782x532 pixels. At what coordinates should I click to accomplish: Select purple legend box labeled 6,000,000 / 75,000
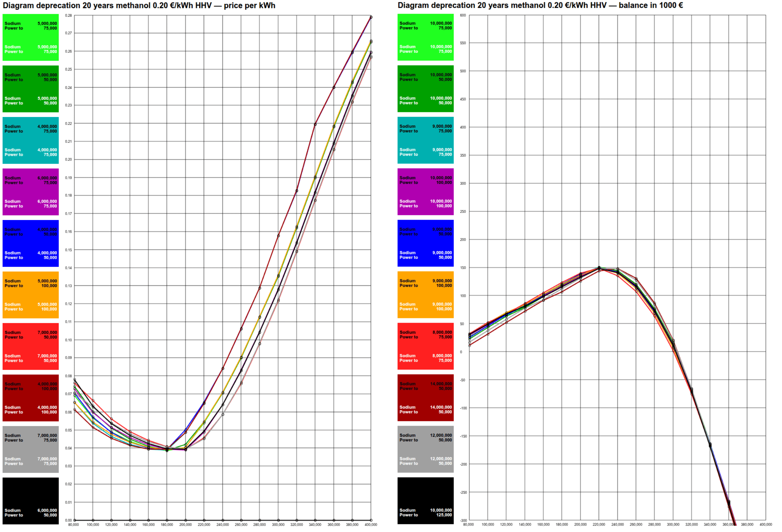point(31,192)
